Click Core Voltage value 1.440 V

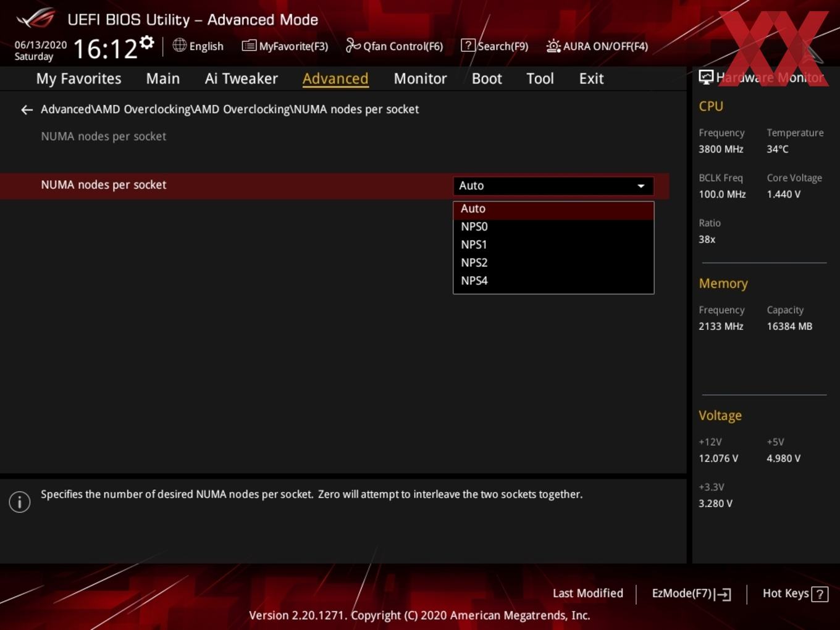click(x=783, y=195)
